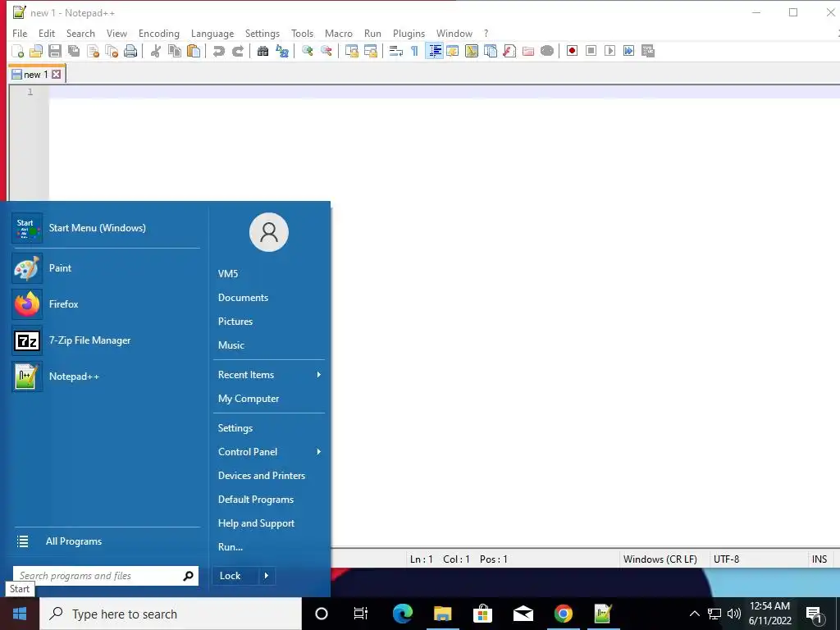Expand the Recent Items submenu
Screen dimensions: 840x630
click(269, 375)
